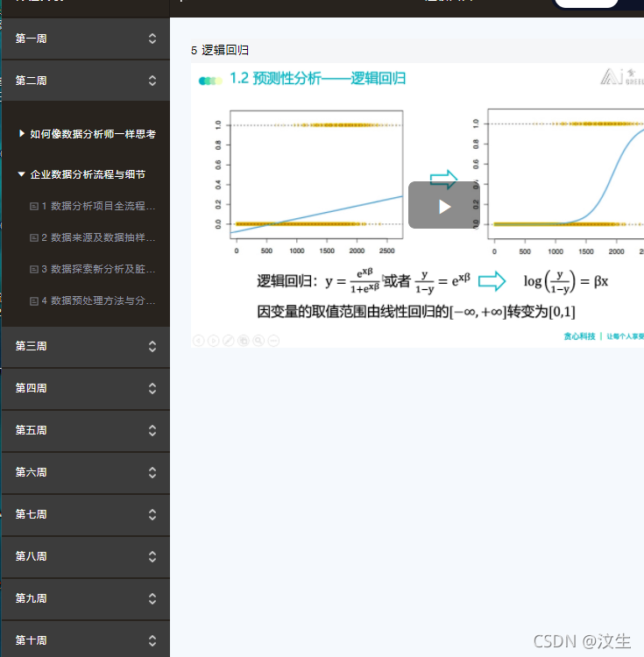Click the more options slide icon
Screen dimensions: 644x657
(x=273, y=341)
